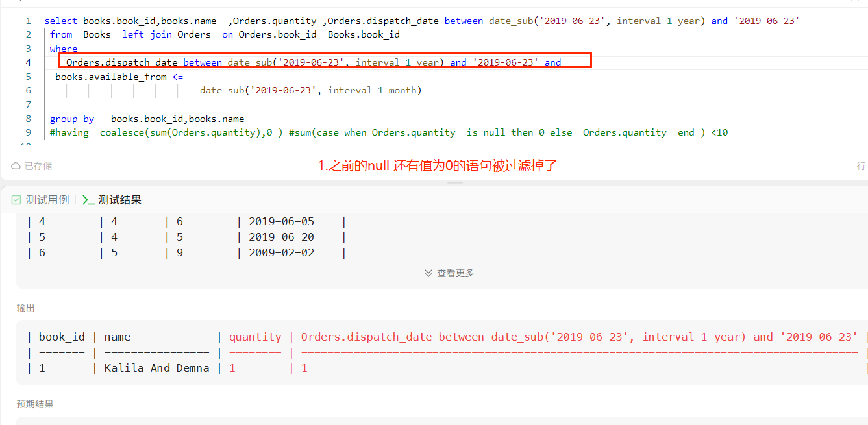Click line number 9 in the editor gutter
This screenshot has width=868, height=425.
[x=28, y=132]
